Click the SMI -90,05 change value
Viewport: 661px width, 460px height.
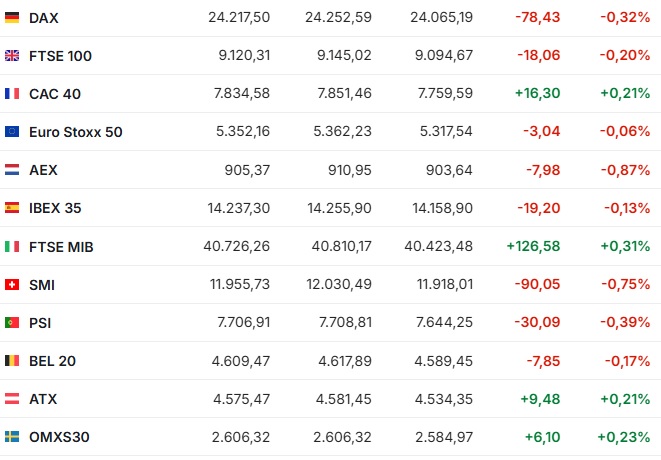(537, 284)
